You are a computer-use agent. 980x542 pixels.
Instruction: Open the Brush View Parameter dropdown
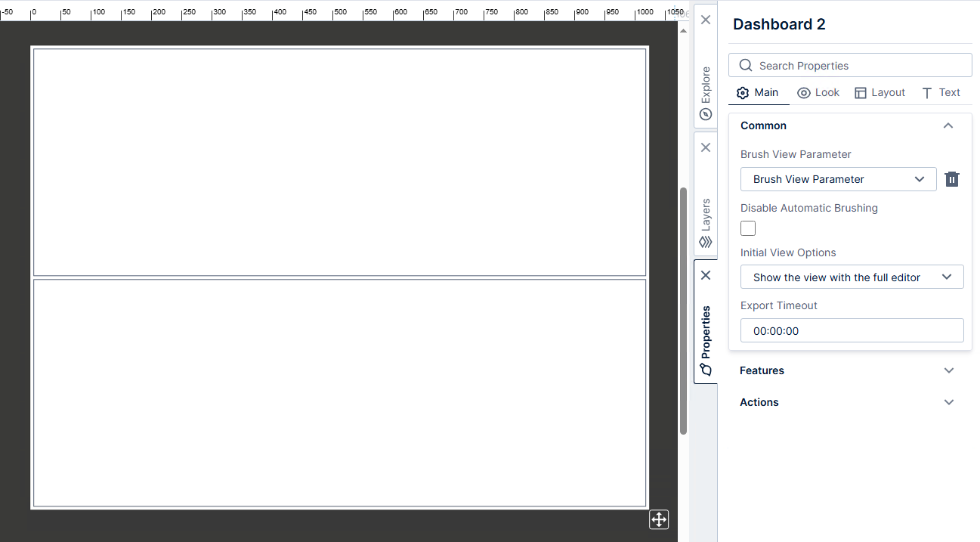(839, 179)
